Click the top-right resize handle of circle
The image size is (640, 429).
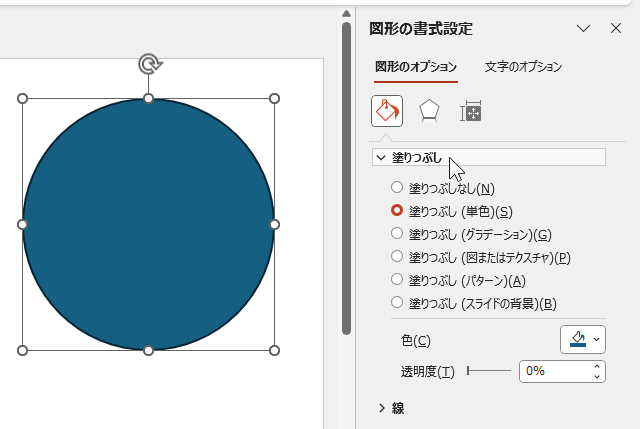click(274, 98)
